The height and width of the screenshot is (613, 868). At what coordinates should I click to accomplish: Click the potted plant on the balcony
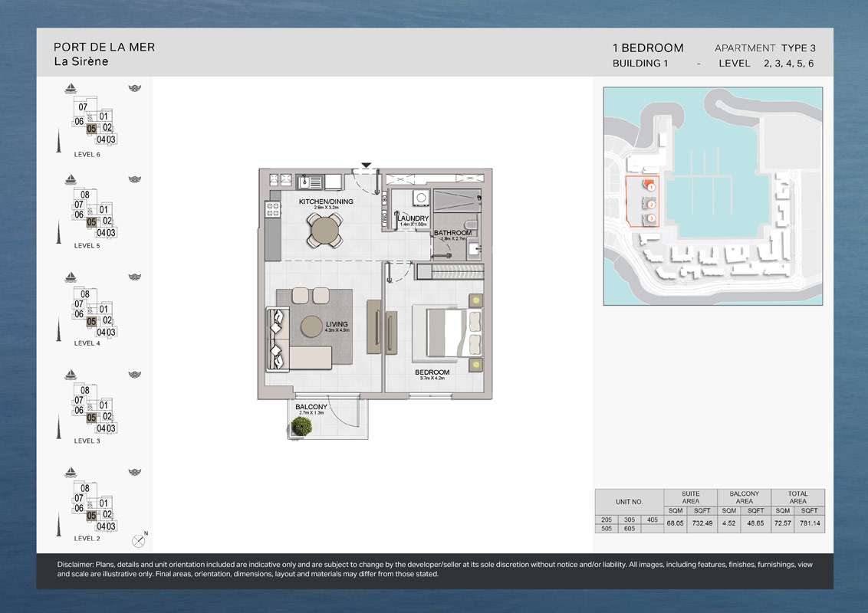point(302,426)
